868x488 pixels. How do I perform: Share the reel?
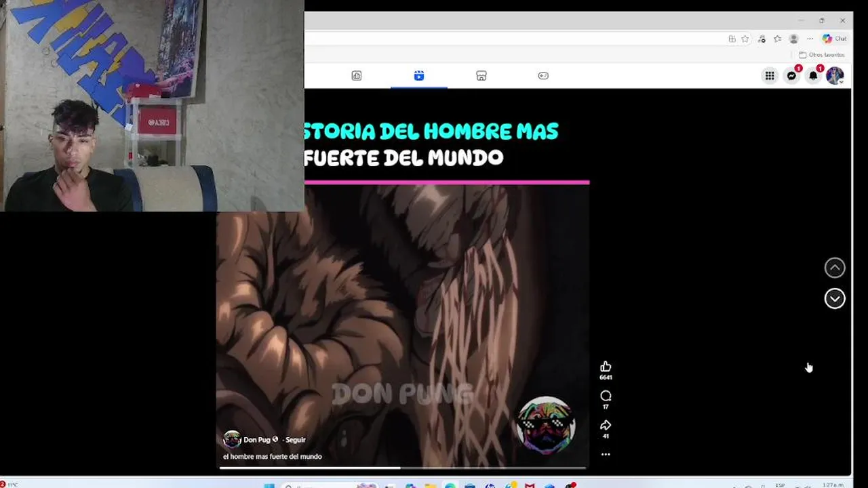pos(606,425)
